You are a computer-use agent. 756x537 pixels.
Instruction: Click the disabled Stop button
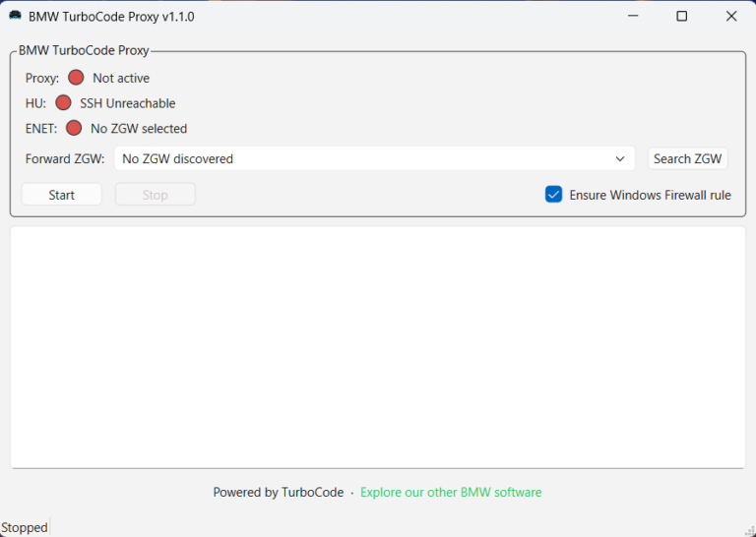[156, 195]
